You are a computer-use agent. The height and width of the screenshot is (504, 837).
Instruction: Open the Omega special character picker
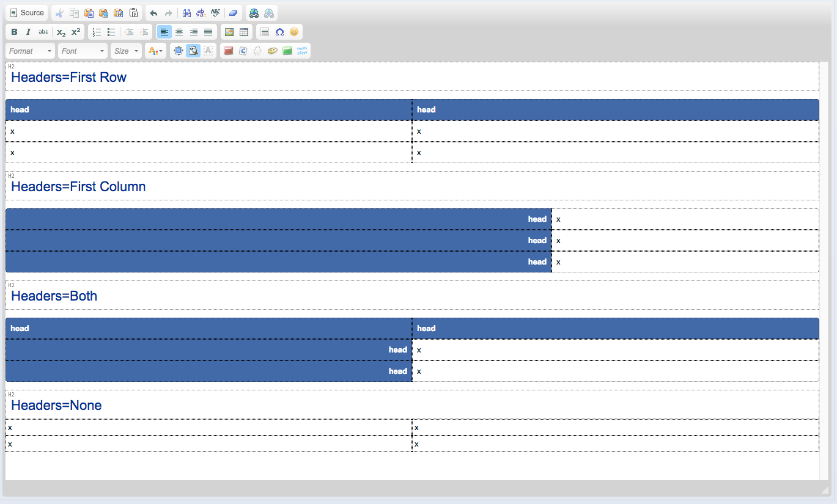tap(279, 32)
